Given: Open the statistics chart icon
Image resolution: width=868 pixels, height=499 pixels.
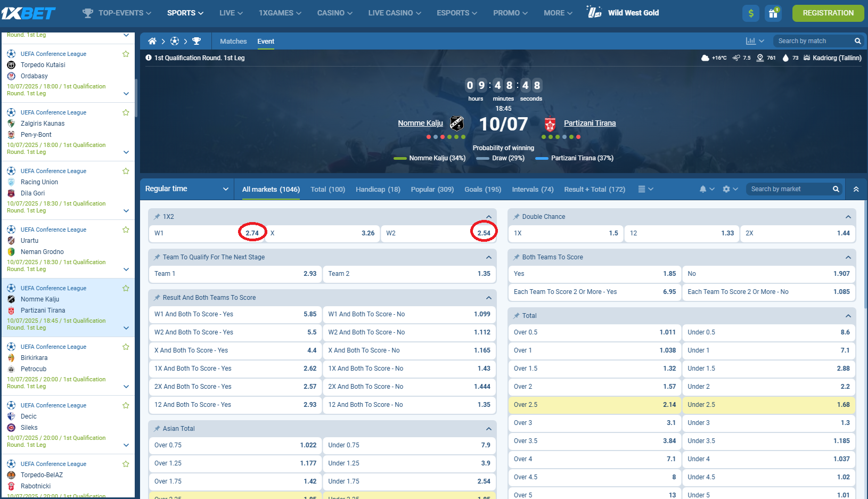Looking at the screenshot, I should tap(751, 41).
